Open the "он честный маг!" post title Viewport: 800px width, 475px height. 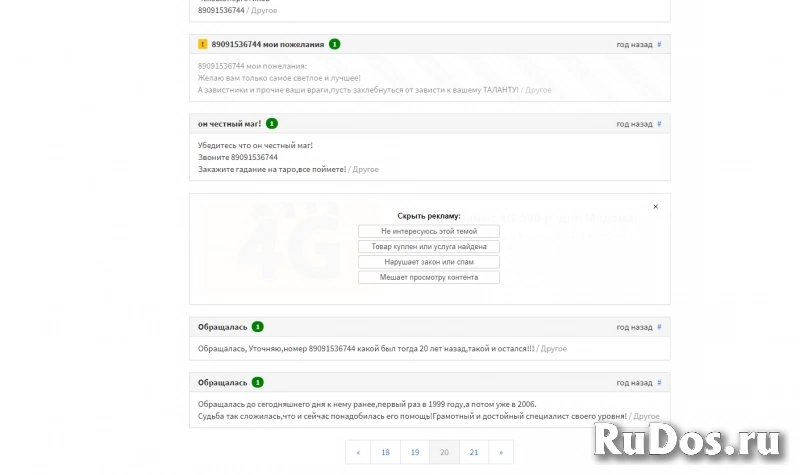click(229, 124)
